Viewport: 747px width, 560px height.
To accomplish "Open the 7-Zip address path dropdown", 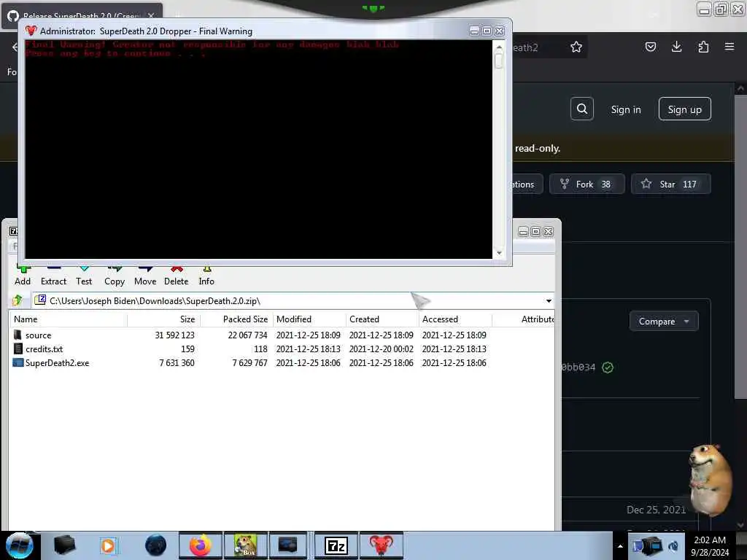I will (549, 301).
